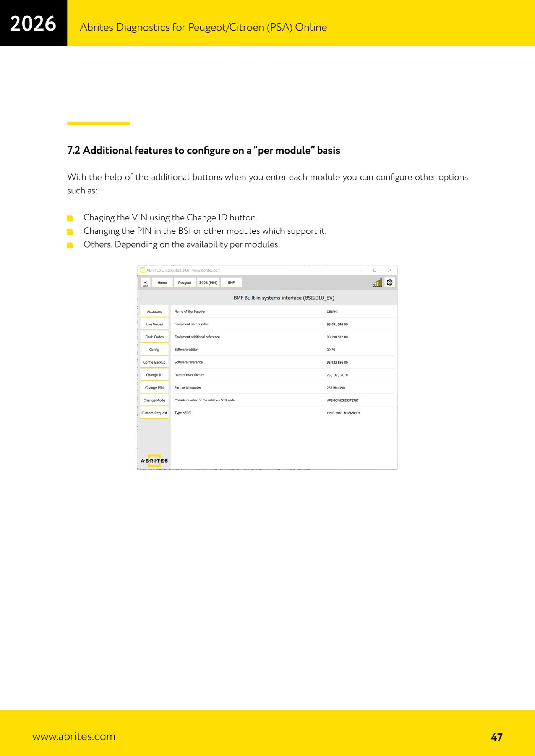Image resolution: width=535 pixels, height=756 pixels.
Task: Click the back arrow icon
Action: [x=146, y=283]
